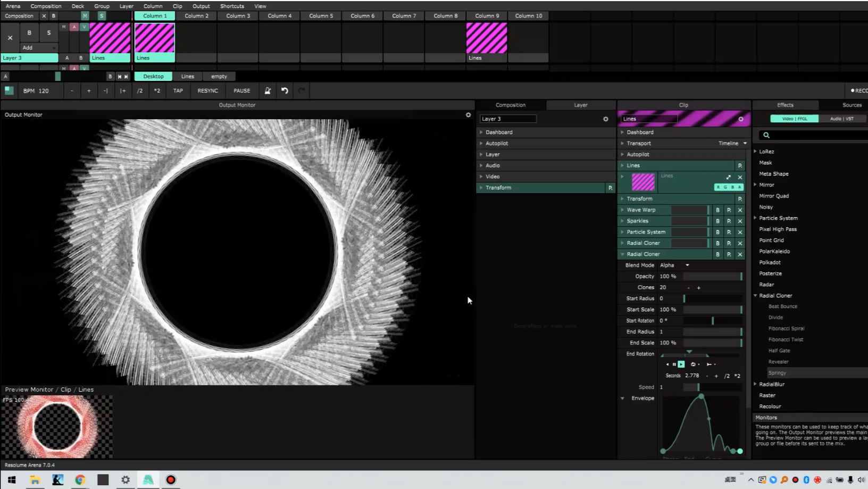
Task: Click the magnifier icon in the effects search
Action: click(766, 135)
